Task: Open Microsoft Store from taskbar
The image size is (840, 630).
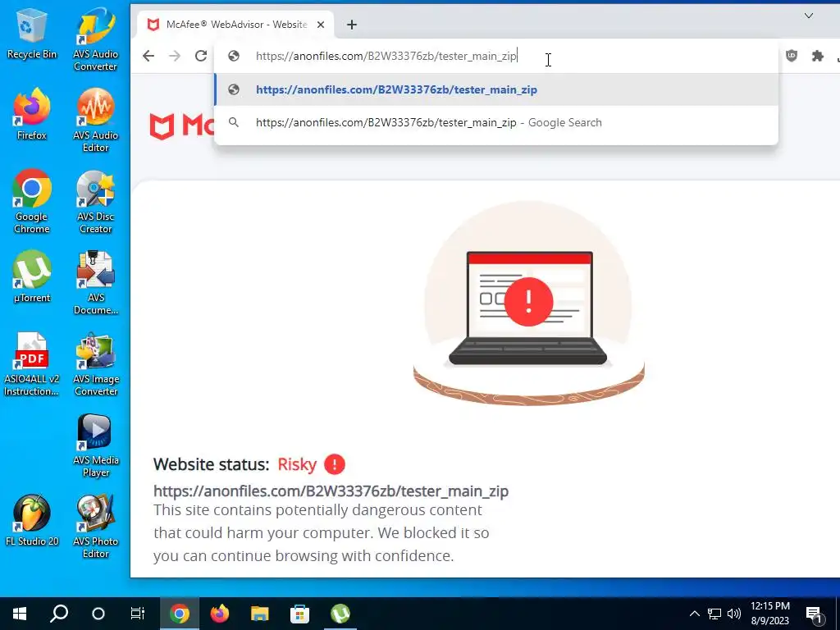Action: pos(300,614)
